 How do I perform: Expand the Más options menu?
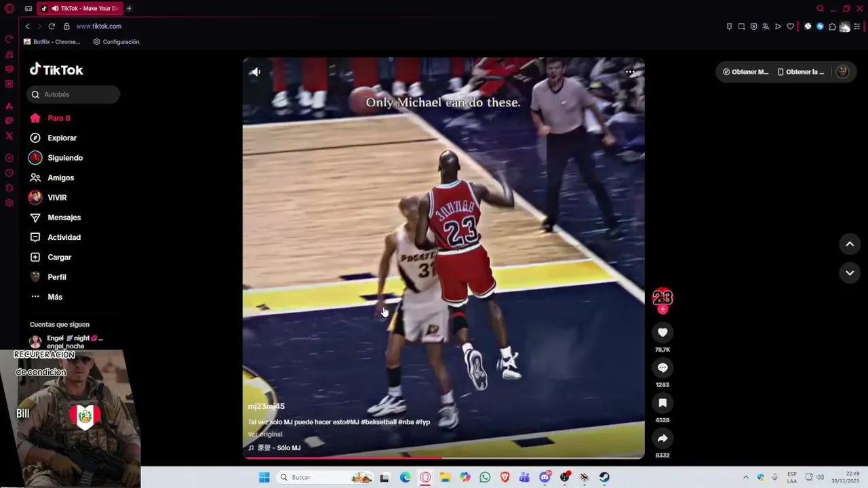[46, 297]
